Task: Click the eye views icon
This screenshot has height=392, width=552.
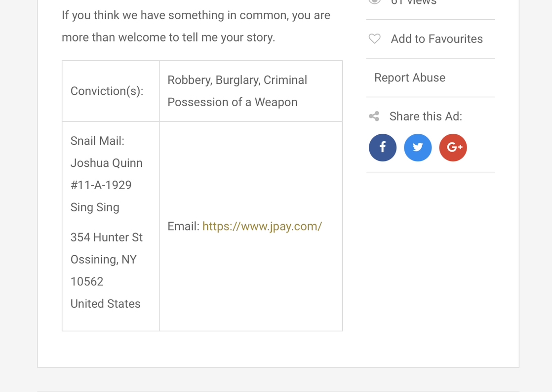Action: (375, 1)
